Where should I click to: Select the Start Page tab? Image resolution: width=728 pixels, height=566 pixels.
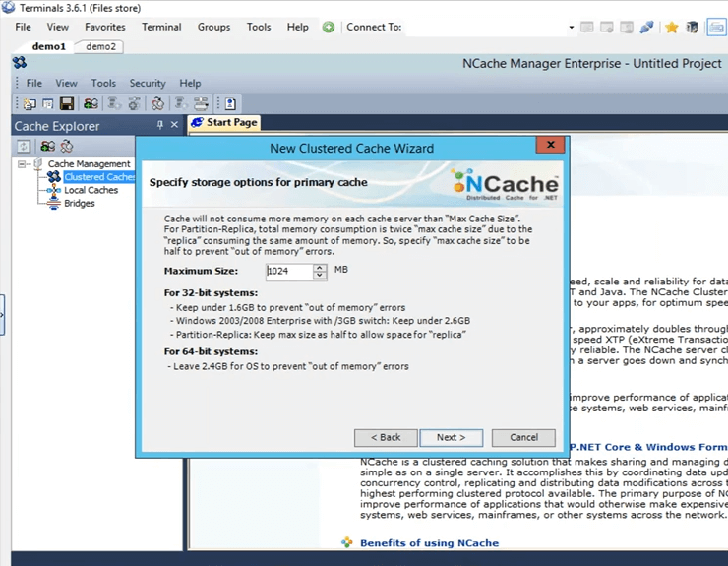coord(224,123)
